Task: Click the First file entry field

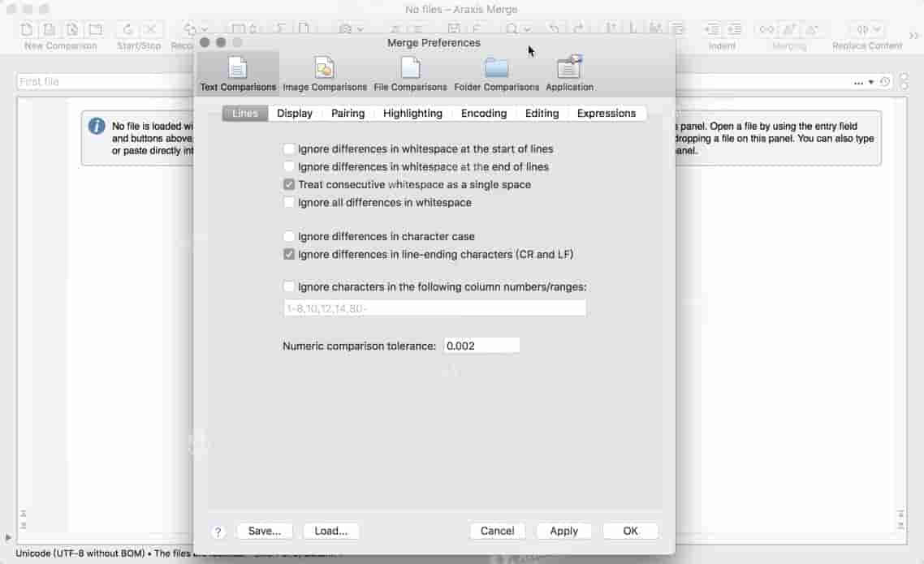Action: (x=105, y=82)
